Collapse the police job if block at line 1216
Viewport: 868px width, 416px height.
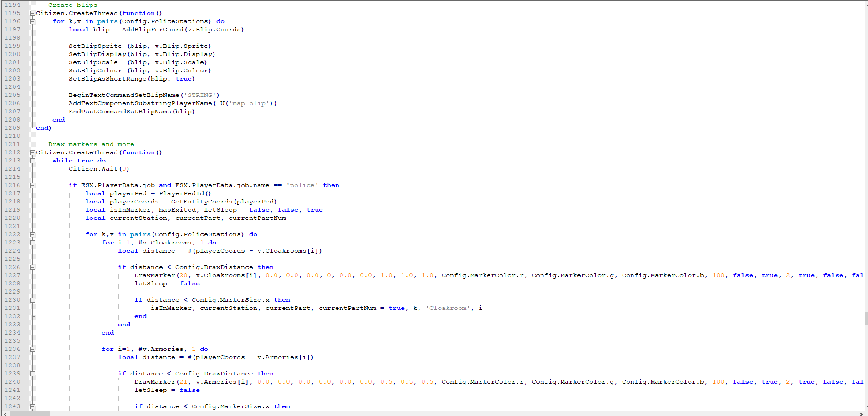32,185
